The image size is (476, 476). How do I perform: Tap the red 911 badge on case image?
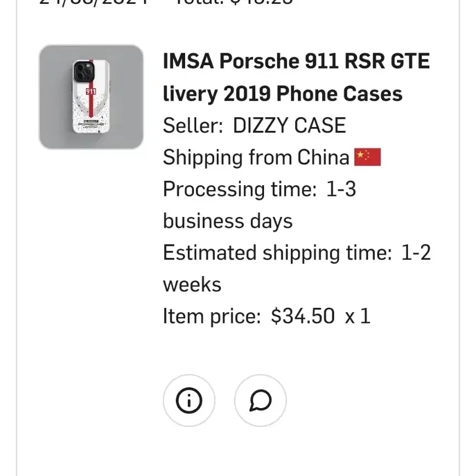[x=91, y=91]
